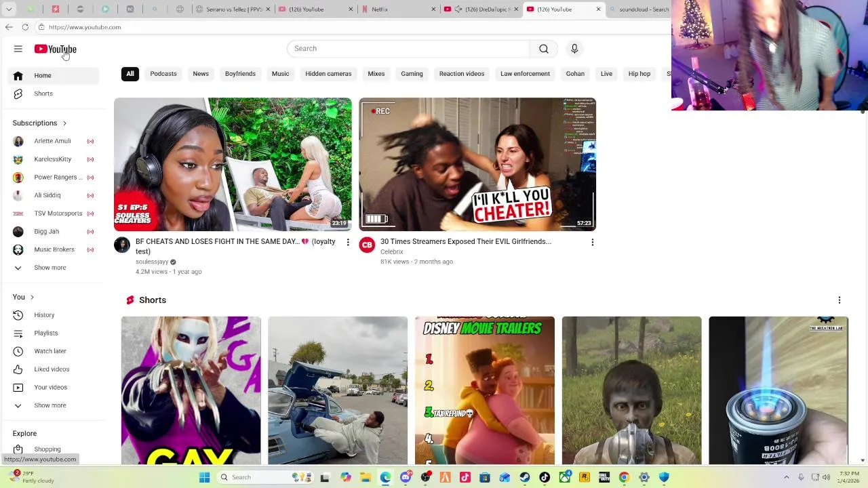Image resolution: width=868 pixels, height=488 pixels.
Task: Select the All filter chip
Action: coord(130,74)
